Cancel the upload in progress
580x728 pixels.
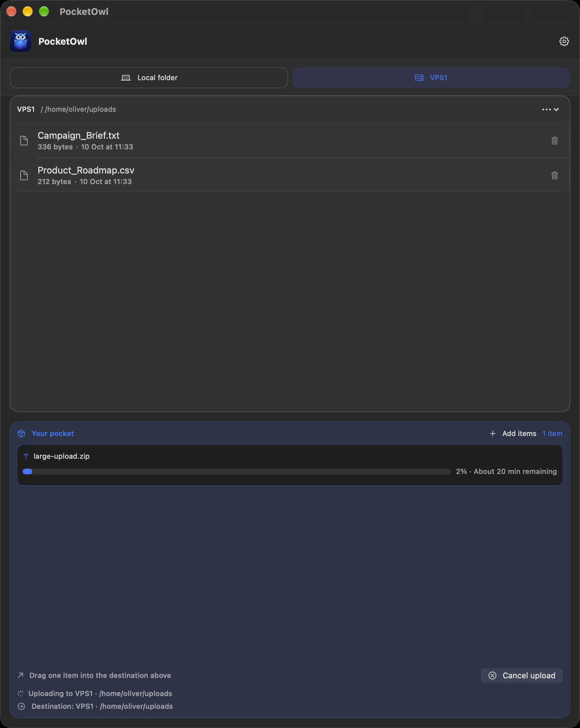(522, 675)
